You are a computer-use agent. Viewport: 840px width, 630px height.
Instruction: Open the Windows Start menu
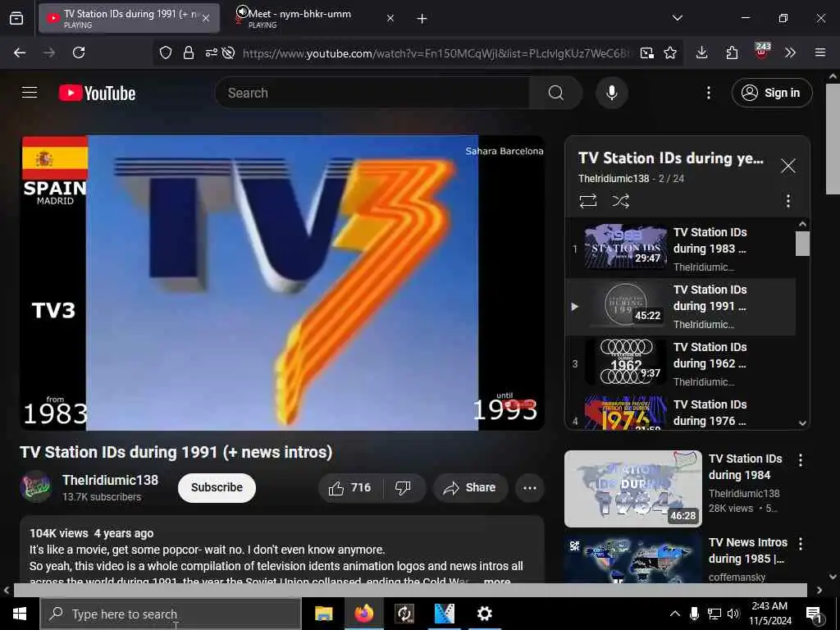(x=20, y=614)
